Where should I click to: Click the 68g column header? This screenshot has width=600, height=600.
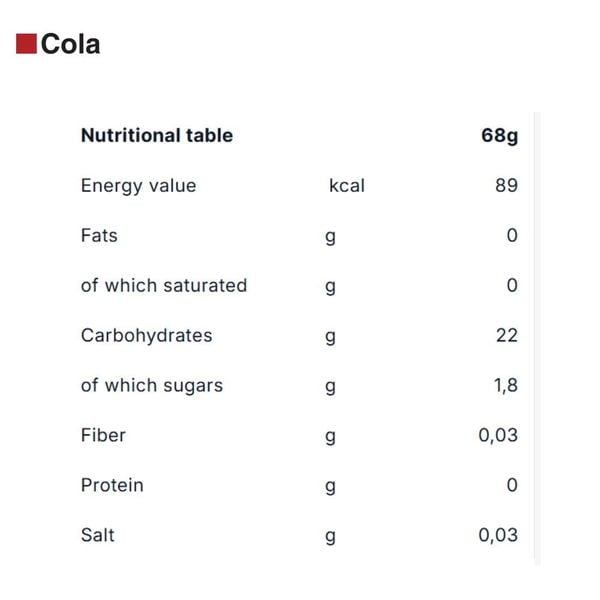pos(499,136)
